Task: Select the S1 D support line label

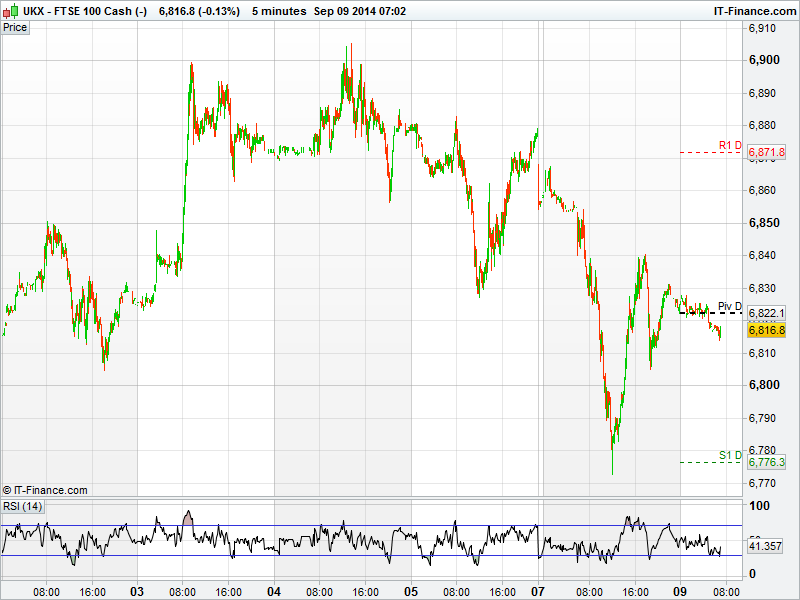Action: pos(730,456)
